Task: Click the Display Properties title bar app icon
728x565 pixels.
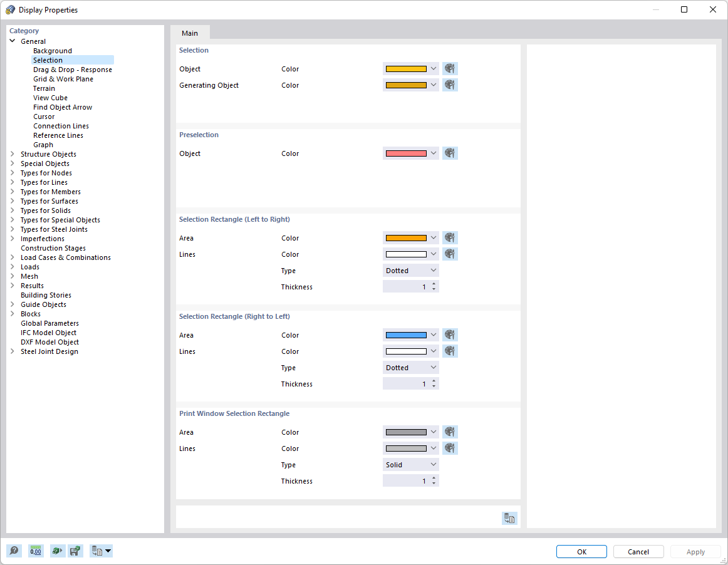Action: (10, 10)
